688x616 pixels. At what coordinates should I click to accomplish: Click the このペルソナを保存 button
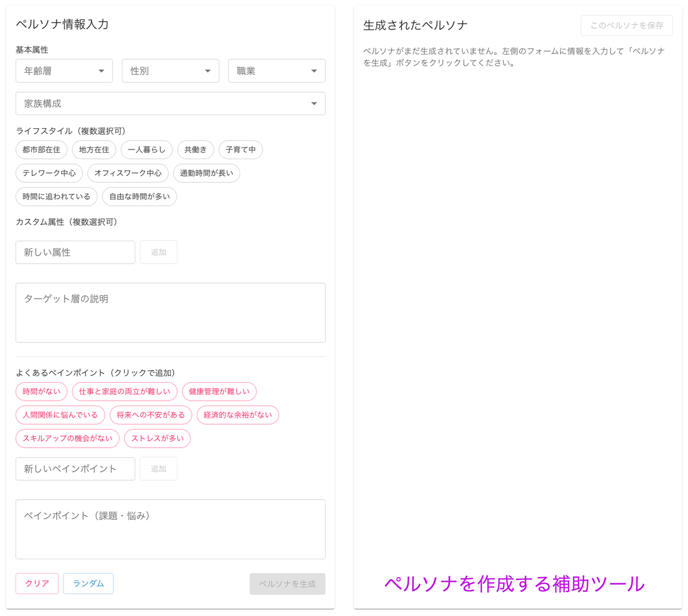(x=626, y=25)
